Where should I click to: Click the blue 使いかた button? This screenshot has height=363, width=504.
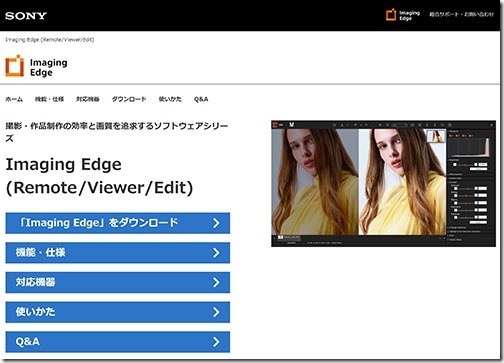pyautogui.click(x=118, y=312)
